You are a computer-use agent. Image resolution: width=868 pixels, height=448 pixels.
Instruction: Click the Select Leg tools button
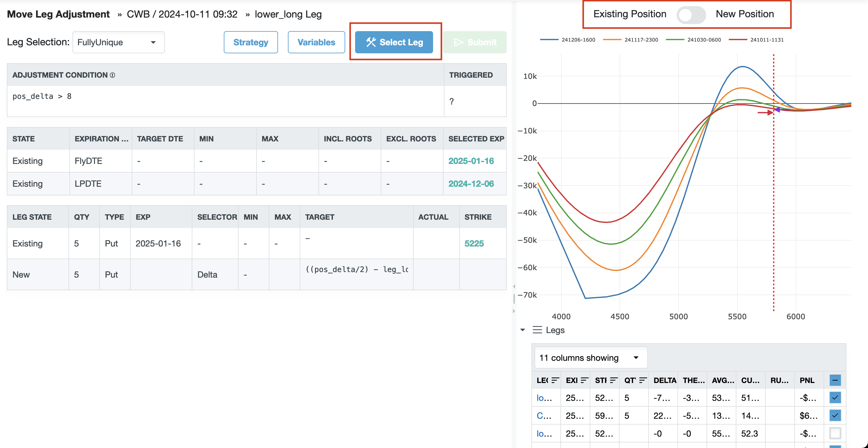pos(394,42)
